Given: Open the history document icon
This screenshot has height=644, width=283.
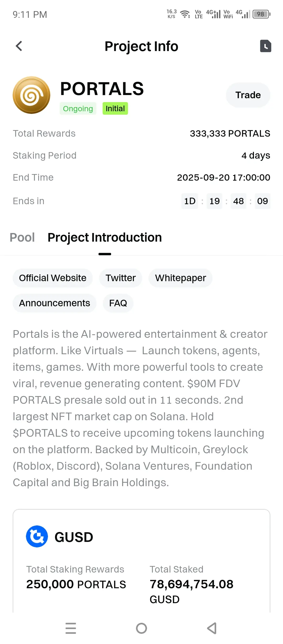Looking at the screenshot, I should 265,46.
